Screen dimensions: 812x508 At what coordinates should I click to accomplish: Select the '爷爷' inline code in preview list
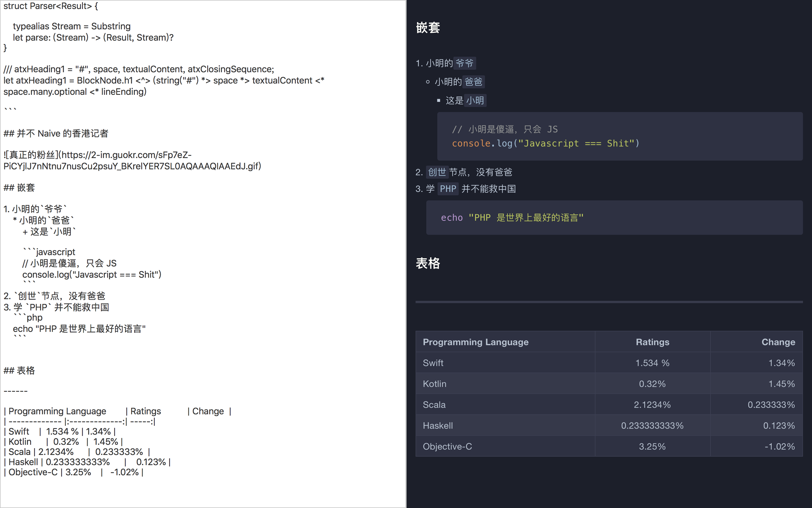464,63
